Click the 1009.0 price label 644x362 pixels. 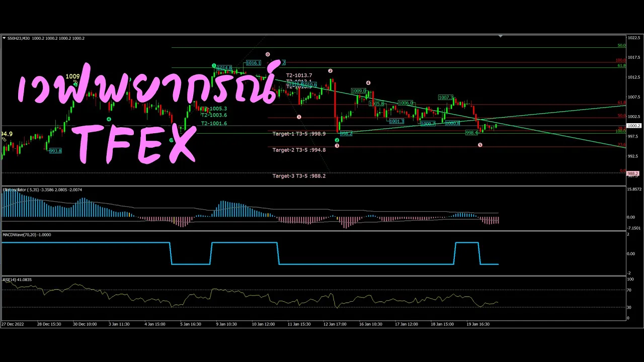tap(359, 91)
